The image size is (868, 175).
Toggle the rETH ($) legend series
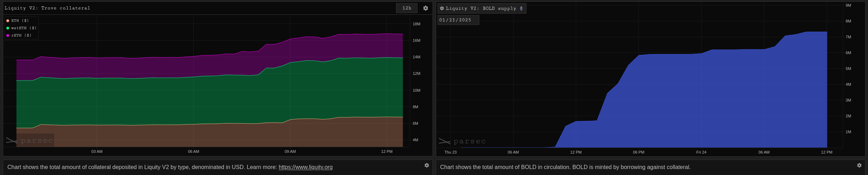[19, 35]
